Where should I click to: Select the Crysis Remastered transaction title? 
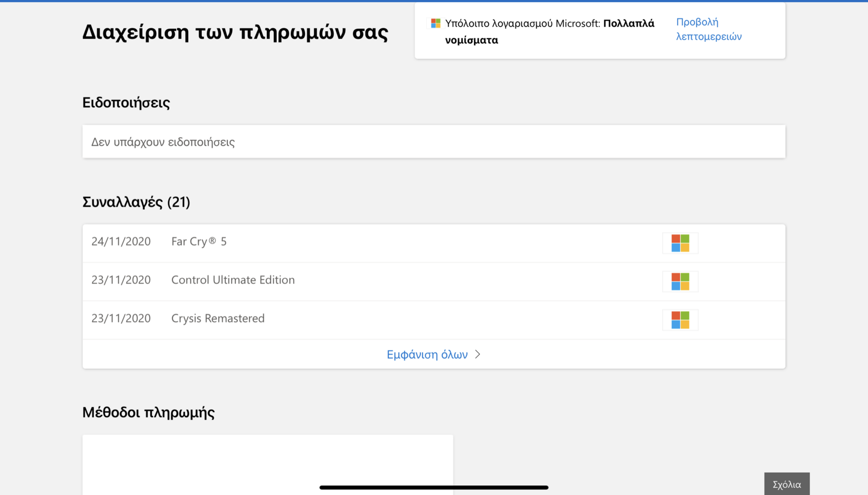click(218, 318)
